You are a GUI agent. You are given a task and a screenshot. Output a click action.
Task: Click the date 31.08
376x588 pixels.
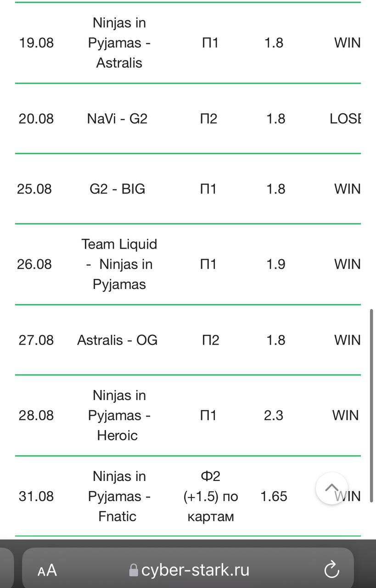click(36, 496)
